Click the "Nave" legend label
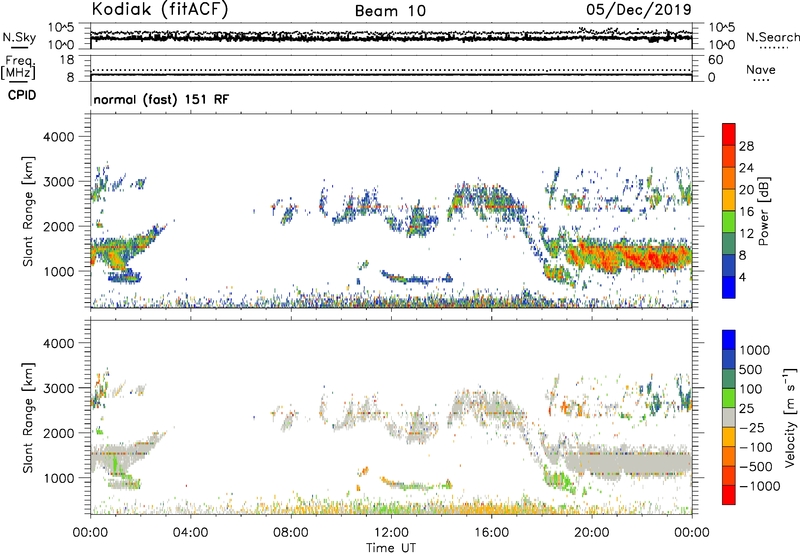The height and width of the screenshot is (554, 800). pos(761,69)
